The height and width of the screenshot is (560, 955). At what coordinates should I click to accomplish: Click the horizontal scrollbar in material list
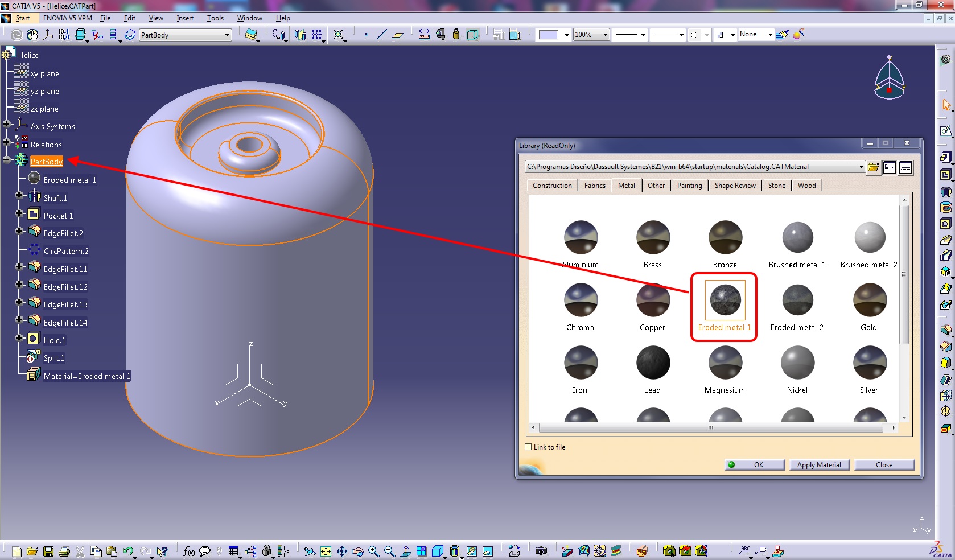pyautogui.click(x=711, y=427)
